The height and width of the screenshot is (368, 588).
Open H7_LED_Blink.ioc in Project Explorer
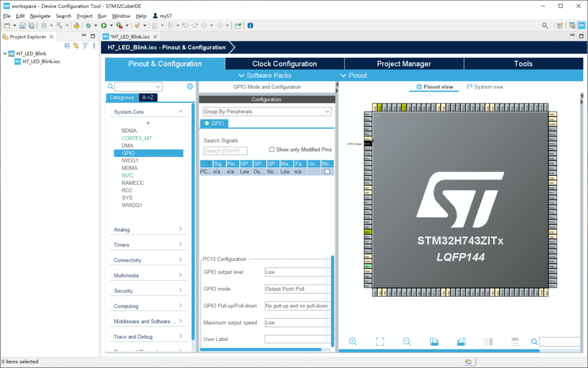click(x=37, y=61)
